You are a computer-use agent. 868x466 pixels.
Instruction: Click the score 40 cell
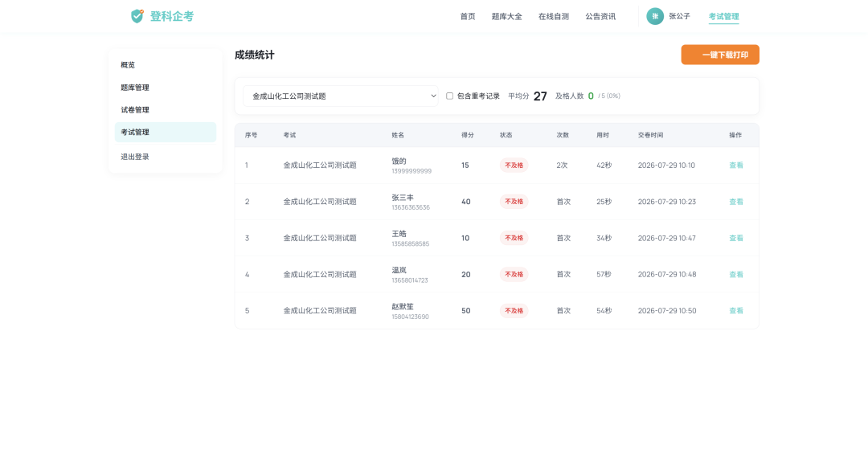pyautogui.click(x=466, y=202)
